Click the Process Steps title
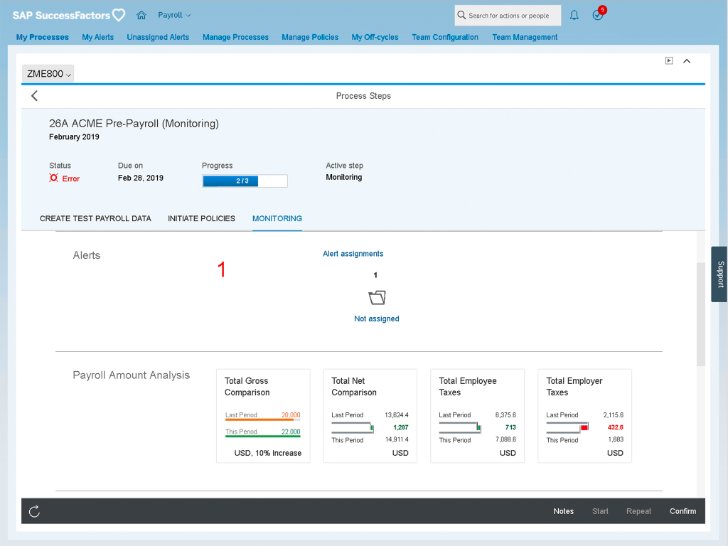This screenshot has height=546, width=728. [x=364, y=96]
